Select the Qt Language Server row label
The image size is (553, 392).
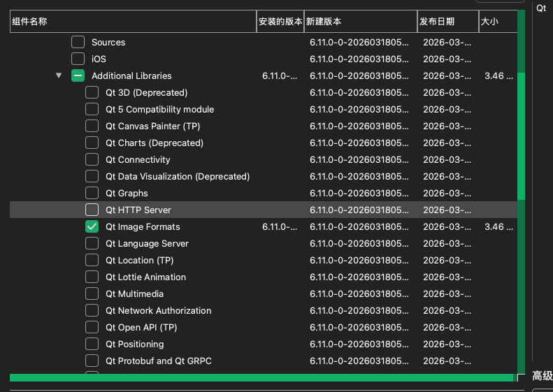tap(147, 244)
